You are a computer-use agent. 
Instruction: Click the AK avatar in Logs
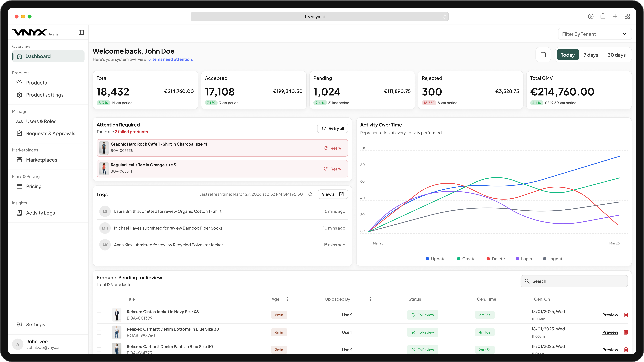click(105, 245)
